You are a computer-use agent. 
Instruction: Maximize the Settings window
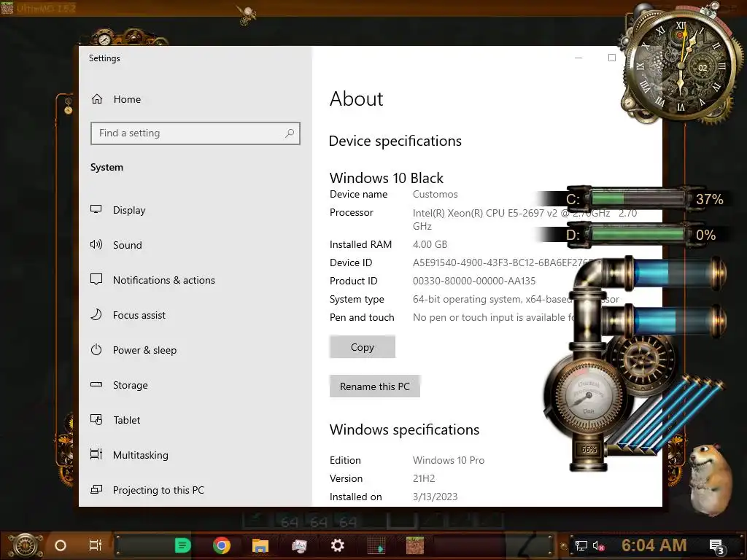click(x=612, y=58)
